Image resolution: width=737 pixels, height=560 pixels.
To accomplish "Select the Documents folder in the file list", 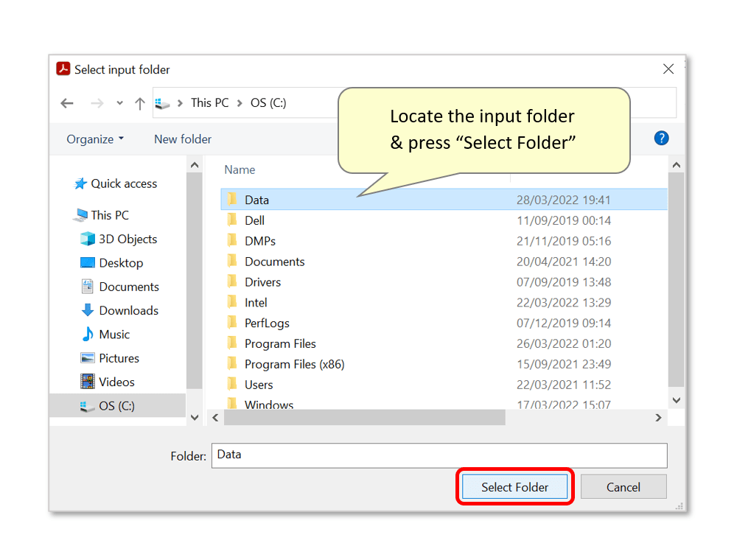I will click(x=276, y=261).
